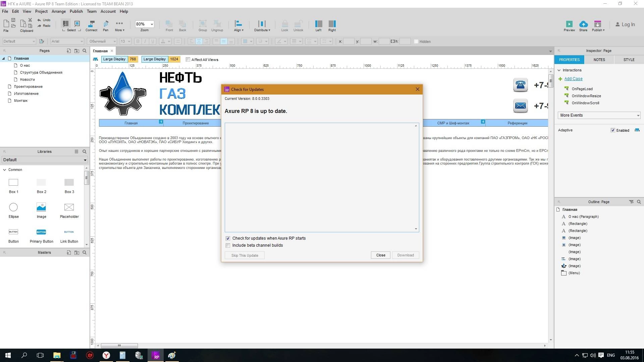
Task: Open the outline filter icon
Action: [631, 202]
